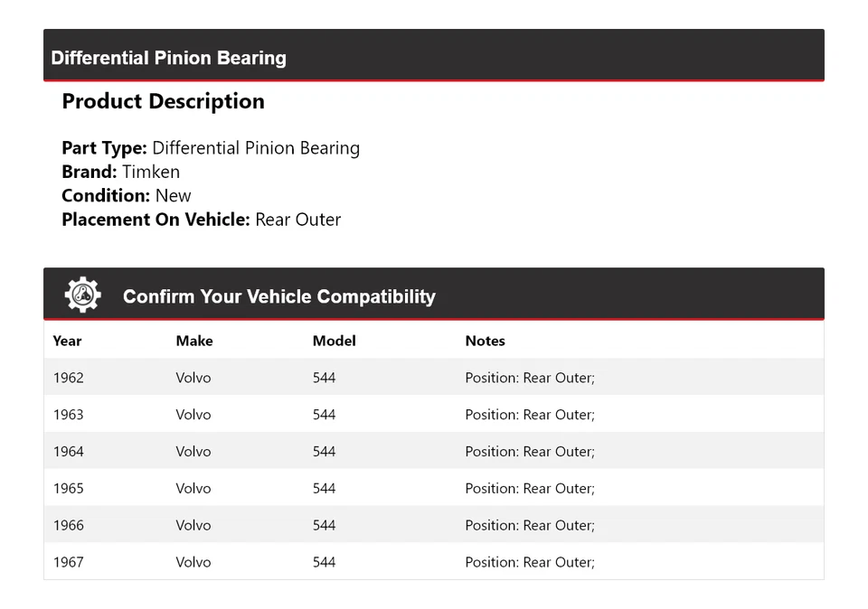Select the Notes column header
The width and height of the screenshot is (868, 609).
485,341
